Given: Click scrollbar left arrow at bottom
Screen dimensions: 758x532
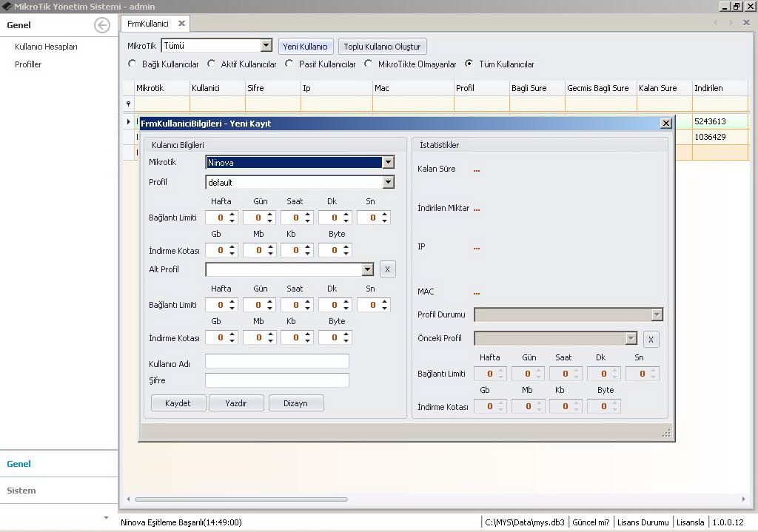Looking at the screenshot, I should (x=128, y=499).
